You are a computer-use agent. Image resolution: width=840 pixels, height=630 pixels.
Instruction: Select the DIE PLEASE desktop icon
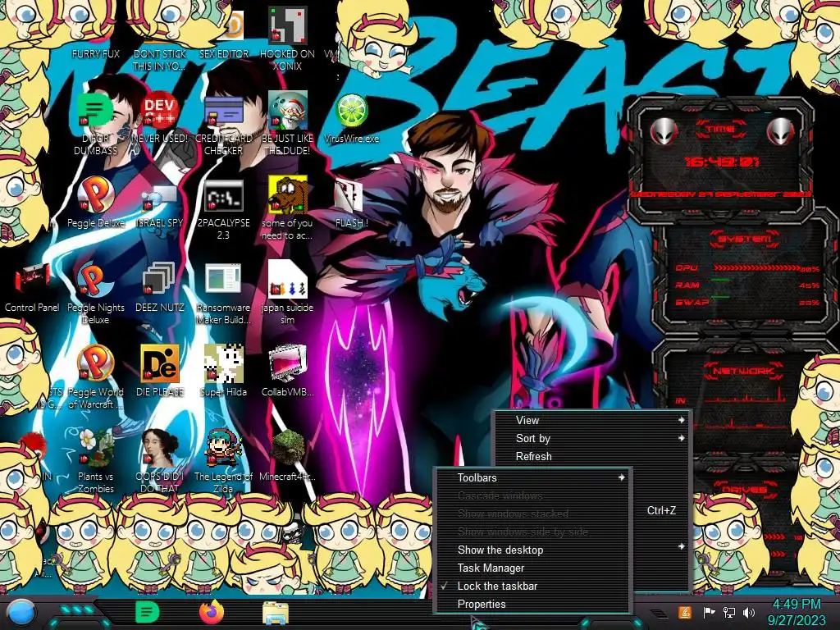160,363
